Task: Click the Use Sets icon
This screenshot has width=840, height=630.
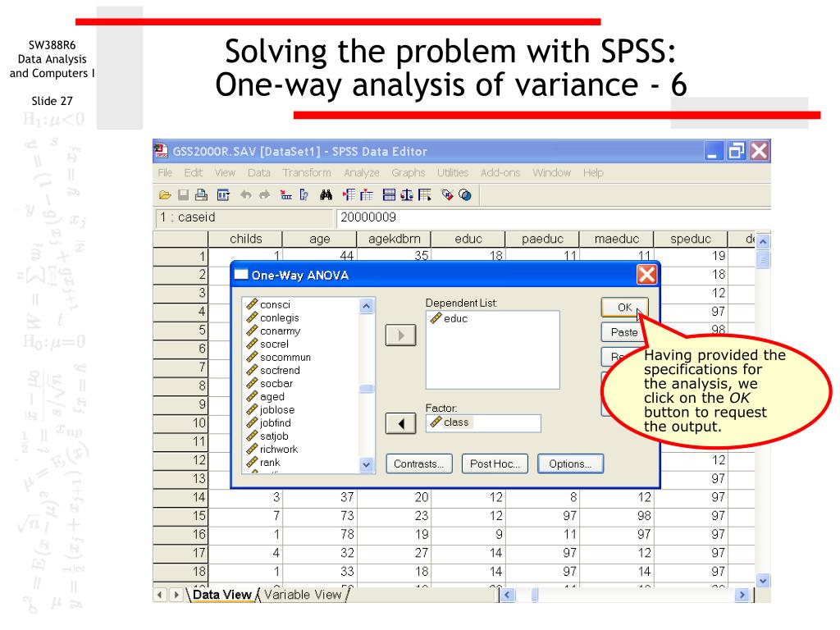Action: pos(465,195)
